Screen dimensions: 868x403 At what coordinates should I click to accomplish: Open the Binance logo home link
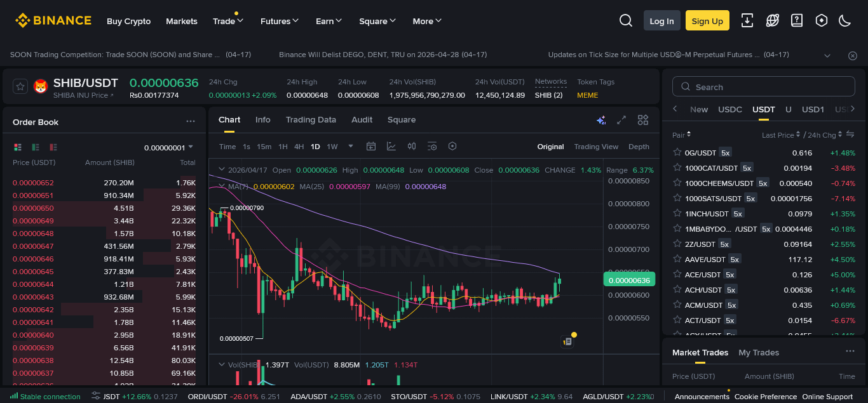[x=53, y=21]
